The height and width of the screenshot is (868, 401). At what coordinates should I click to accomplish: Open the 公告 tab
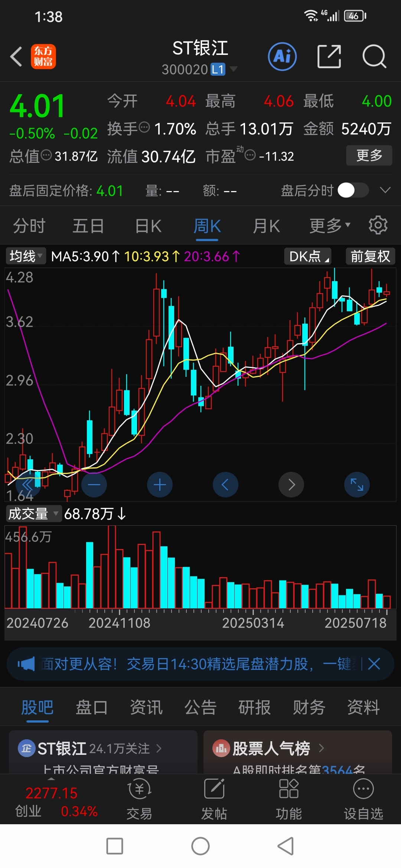200,707
